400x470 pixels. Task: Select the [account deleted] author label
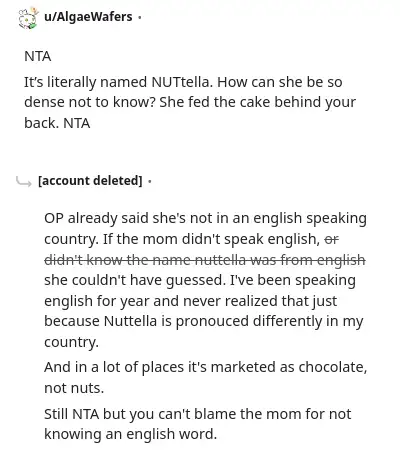(x=90, y=181)
